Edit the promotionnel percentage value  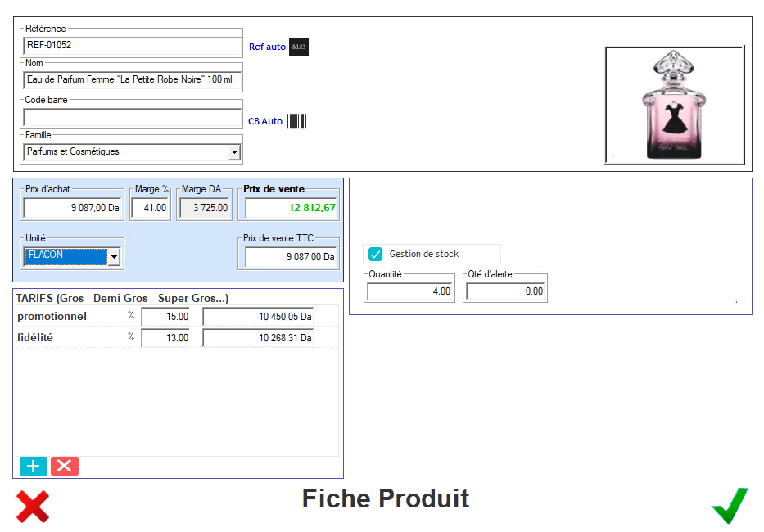(165, 317)
